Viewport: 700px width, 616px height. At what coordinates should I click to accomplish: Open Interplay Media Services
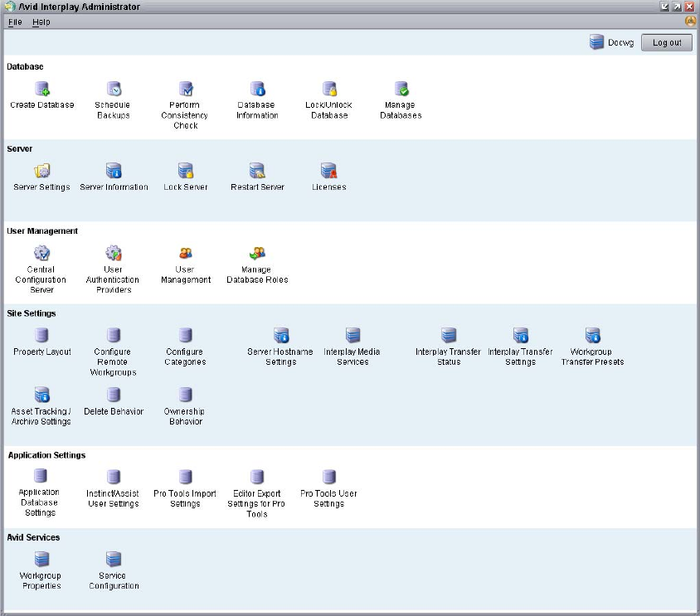pos(353,335)
